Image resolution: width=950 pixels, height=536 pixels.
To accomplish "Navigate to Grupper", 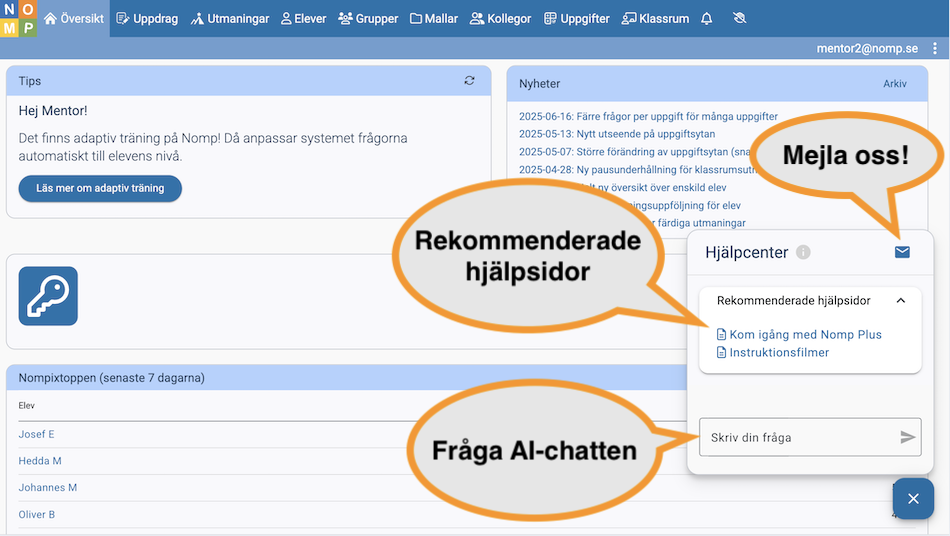I will tap(368, 19).
